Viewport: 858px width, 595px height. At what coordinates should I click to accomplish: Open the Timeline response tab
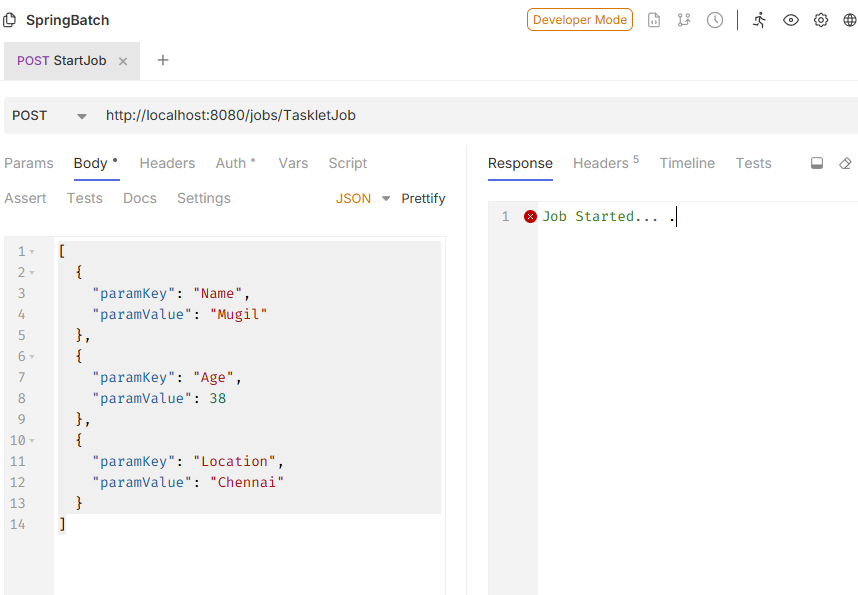tap(687, 163)
